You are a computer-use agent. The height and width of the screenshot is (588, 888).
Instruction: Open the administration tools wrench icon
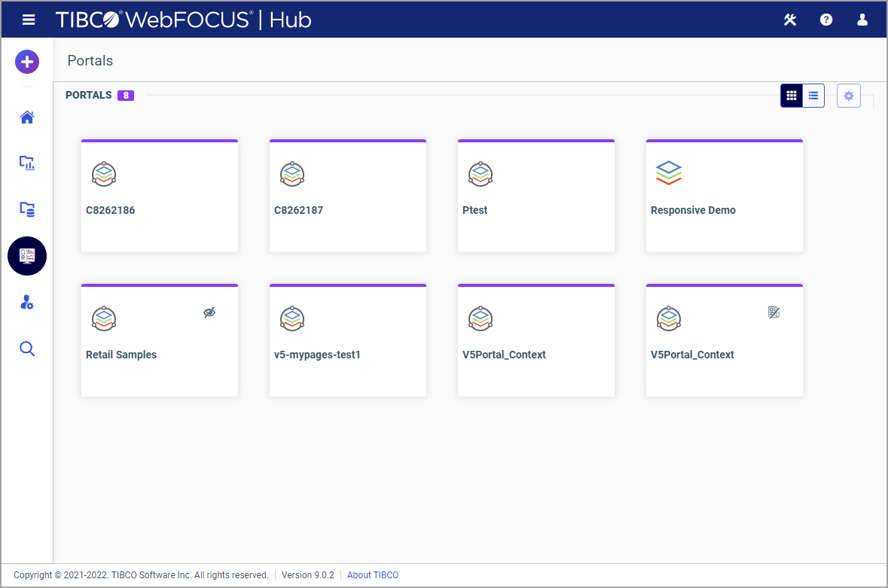coord(790,20)
